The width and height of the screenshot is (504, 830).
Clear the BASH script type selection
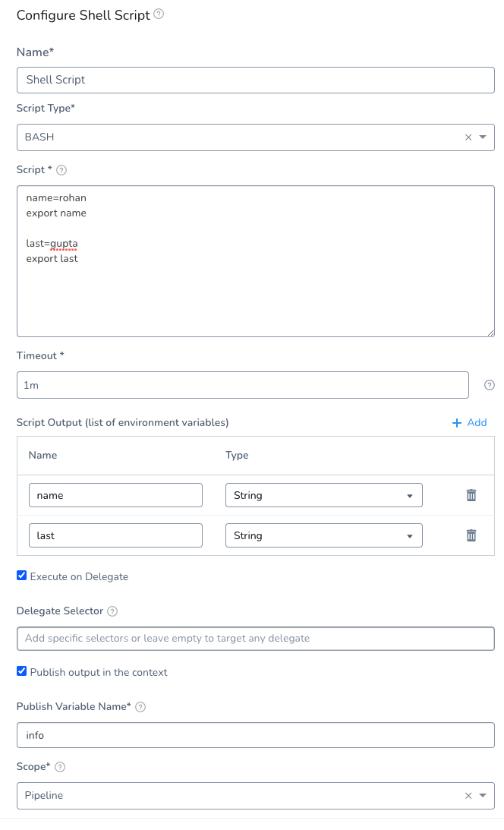coord(468,137)
